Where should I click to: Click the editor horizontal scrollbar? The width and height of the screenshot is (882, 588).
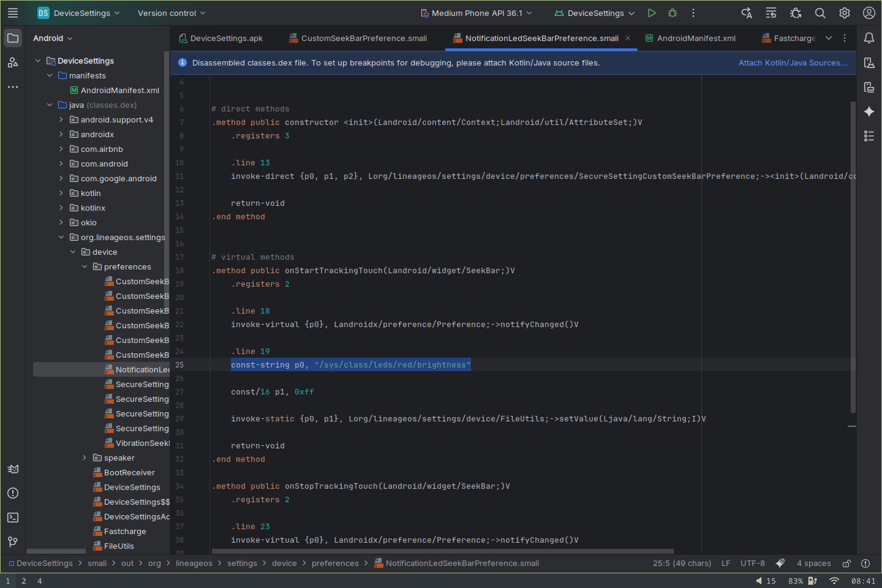pyautogui.click(x=443, y=551)
